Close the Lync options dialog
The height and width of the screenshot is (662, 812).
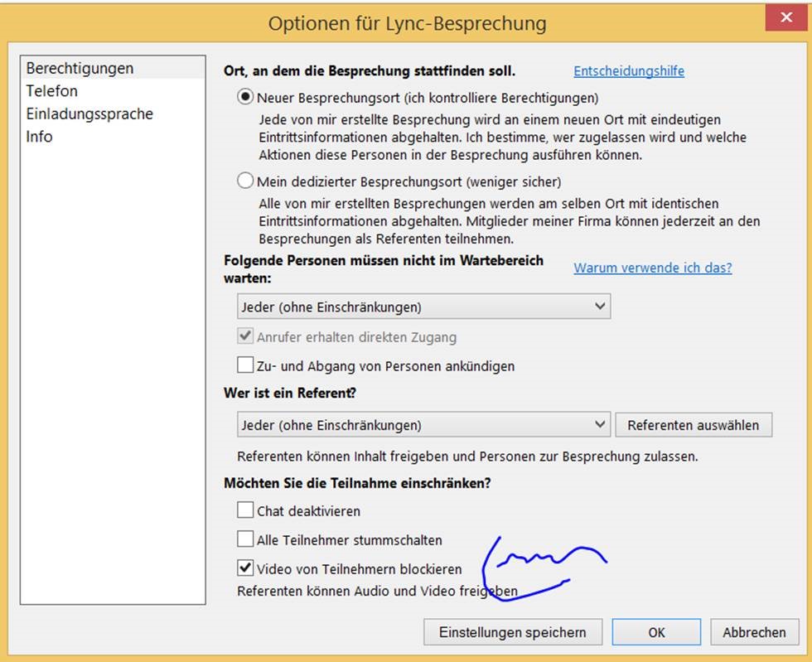tap(786, 17)
